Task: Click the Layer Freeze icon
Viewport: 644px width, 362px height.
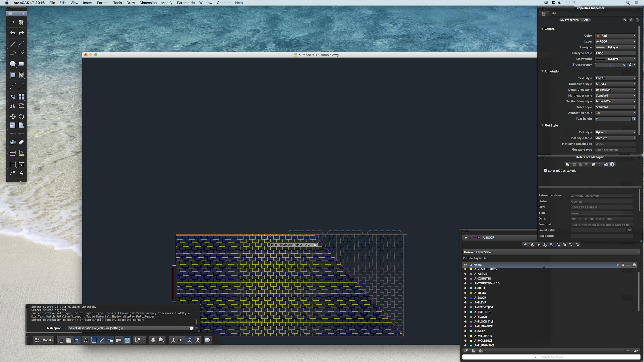Action: coord(558,245)
